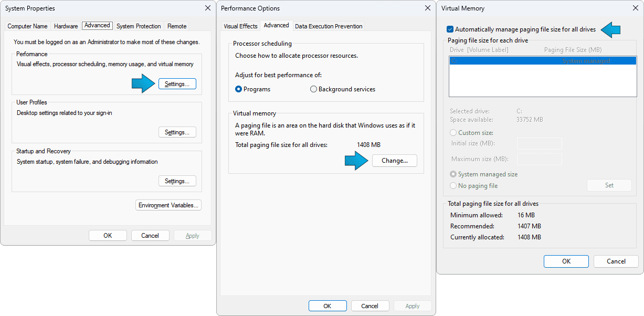Viewport: 644px width, 316px height.
Task: Go to the System Protection tab
Action: point(139,26)
